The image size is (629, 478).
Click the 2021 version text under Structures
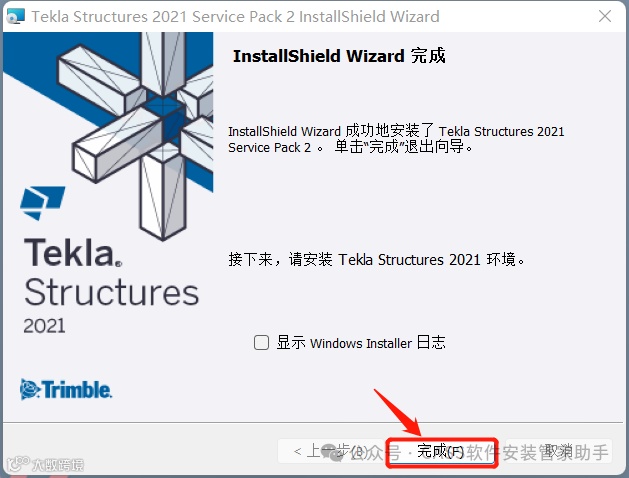click(44, 326)
